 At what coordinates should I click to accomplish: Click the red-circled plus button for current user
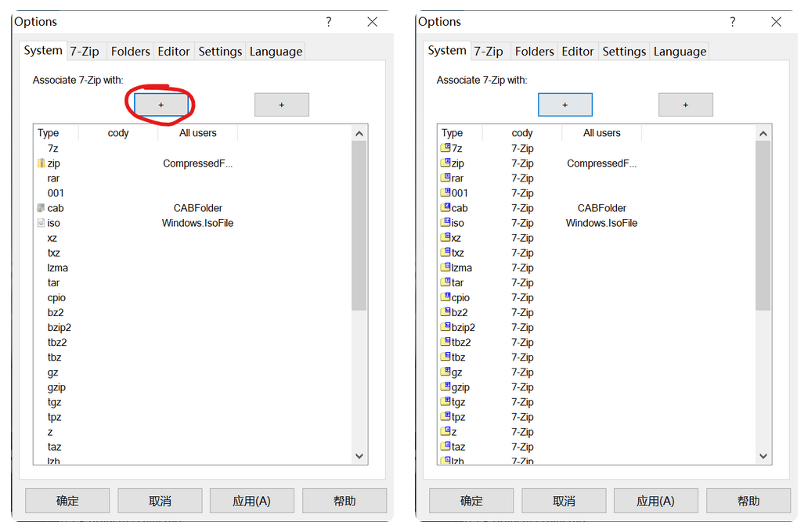161,105
